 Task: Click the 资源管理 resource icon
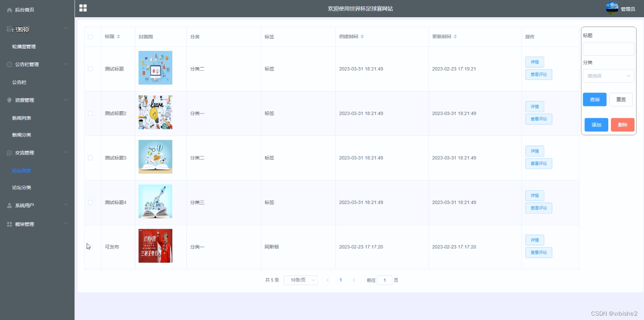[x=9, y=100]
